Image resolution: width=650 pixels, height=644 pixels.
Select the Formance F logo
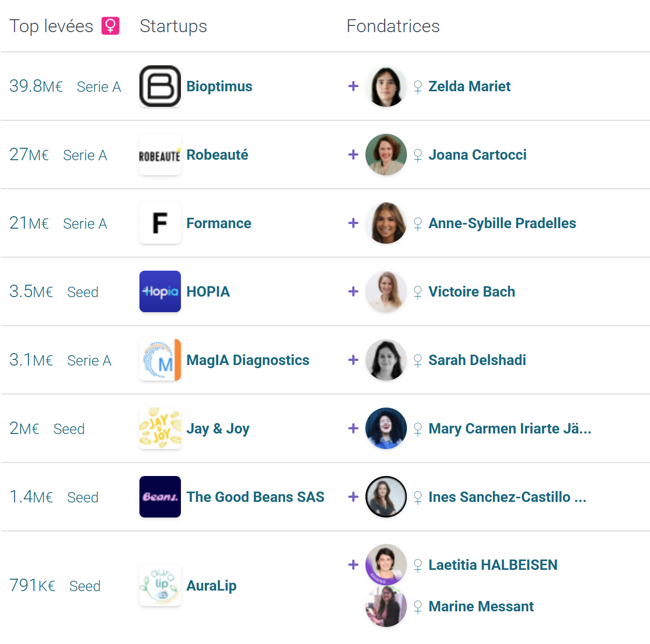click(x=160, y=223)
